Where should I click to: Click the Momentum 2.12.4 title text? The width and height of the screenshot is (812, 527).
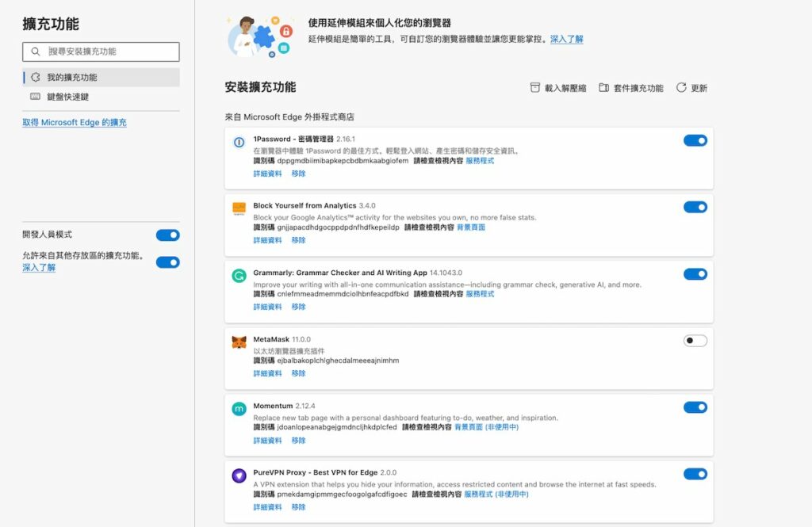pos(285,406)
